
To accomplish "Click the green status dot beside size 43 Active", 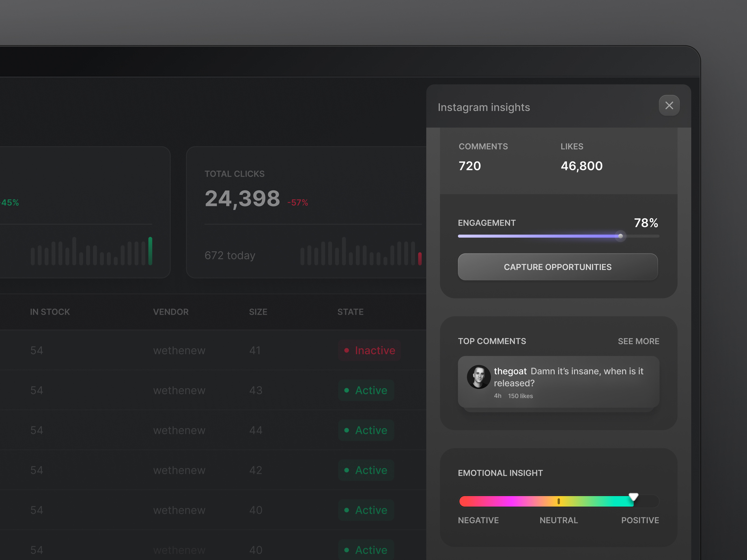I will tap(346, 390).
